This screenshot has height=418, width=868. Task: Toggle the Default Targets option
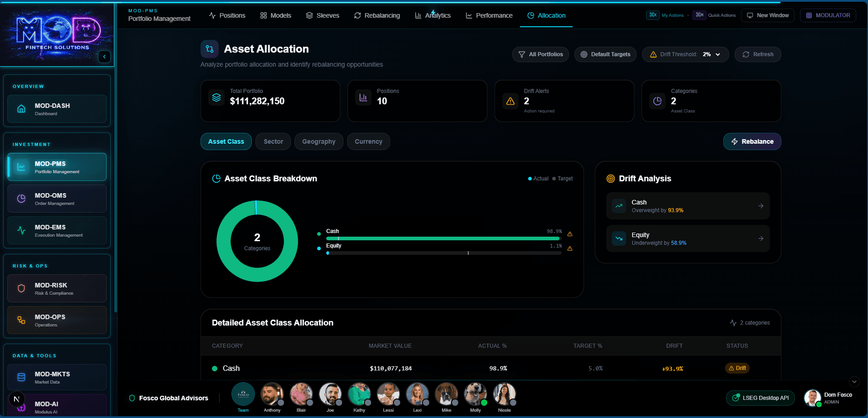tap(605, 54)
